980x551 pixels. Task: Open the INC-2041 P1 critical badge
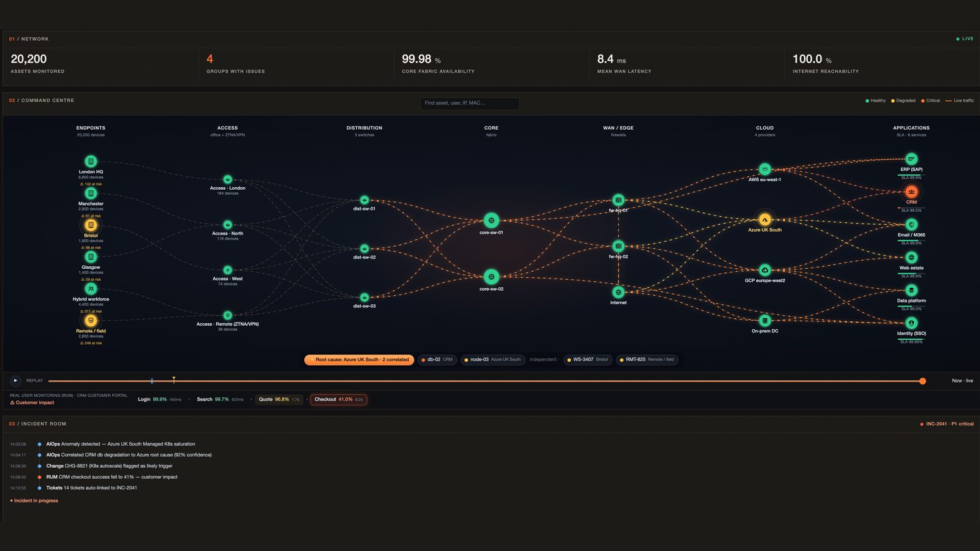[x=947, y=424]
